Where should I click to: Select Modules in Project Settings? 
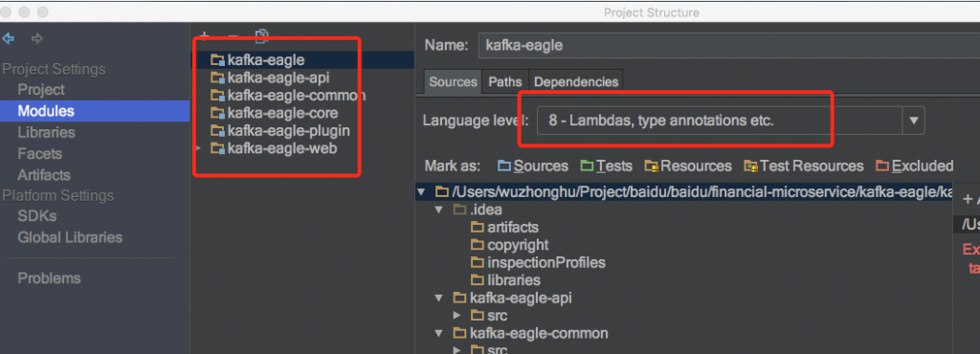[x=95, y=111]
